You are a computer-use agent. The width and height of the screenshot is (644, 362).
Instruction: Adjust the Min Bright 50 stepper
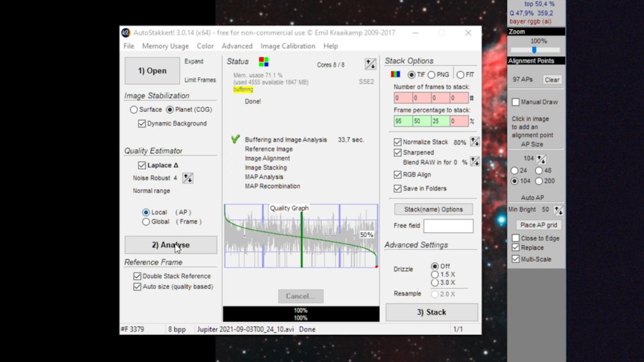(x=558, y=210)
